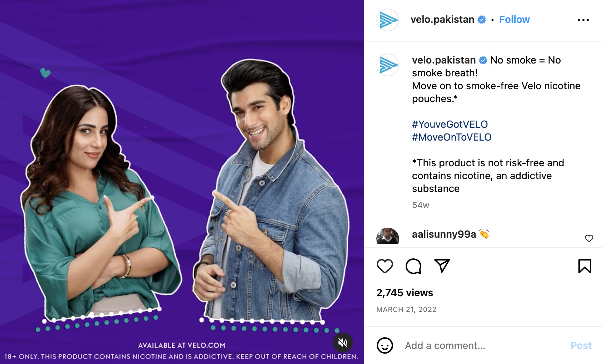
Task: Open the #MoveOnToVELO hashtag
Action: 452,137
